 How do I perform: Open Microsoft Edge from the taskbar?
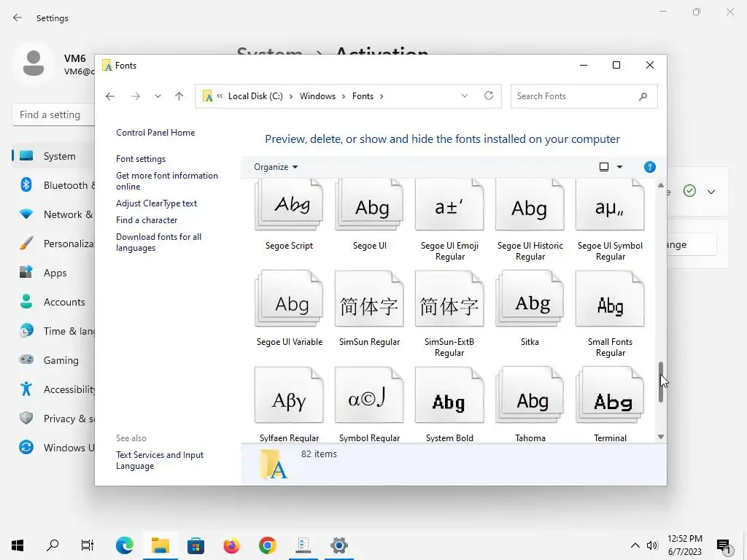pyautogui.click(x=125, y=545)
